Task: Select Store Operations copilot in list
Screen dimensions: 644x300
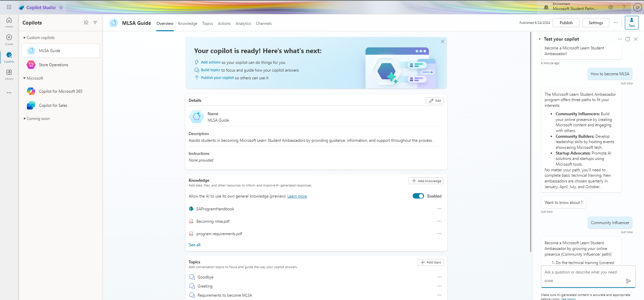Action: pyautogui.click(x=53, y=65)
